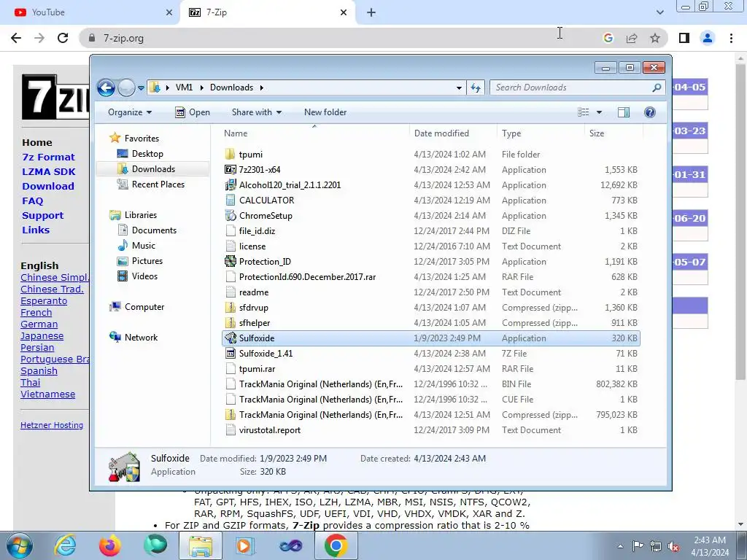Click the refresh button beside address bar
Screen dimensions: 747x560
click(476, 87)
